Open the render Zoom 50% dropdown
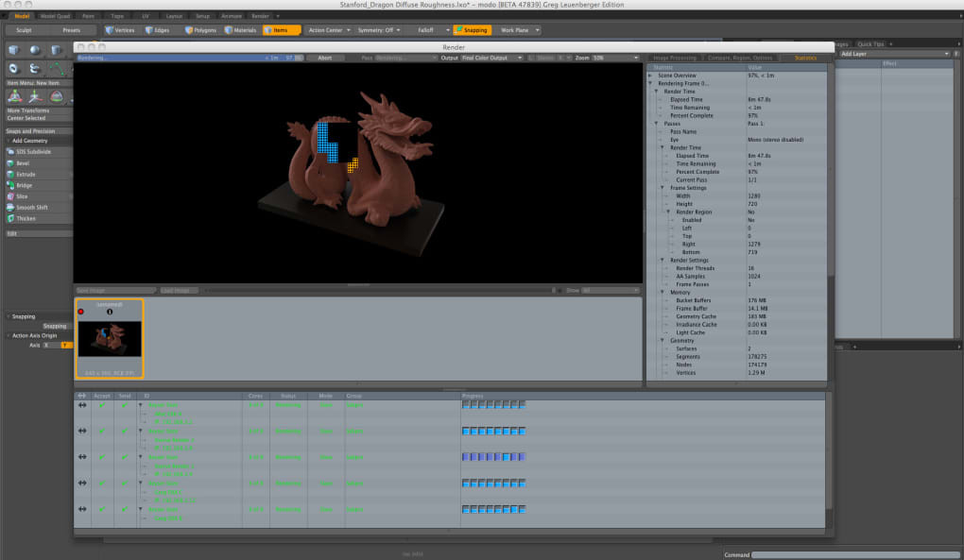Screen dimensions: 964x560 pyautogui.click(x=615, y=58)
